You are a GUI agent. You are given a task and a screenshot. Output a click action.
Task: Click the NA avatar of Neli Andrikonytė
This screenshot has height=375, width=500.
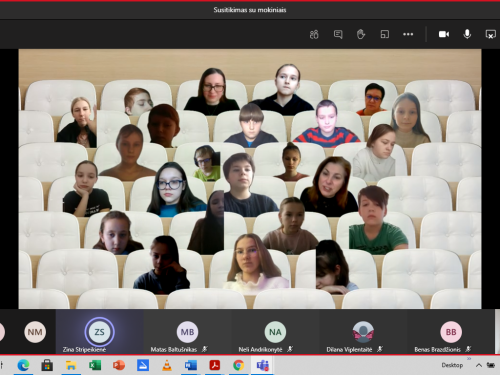point(275,332)
